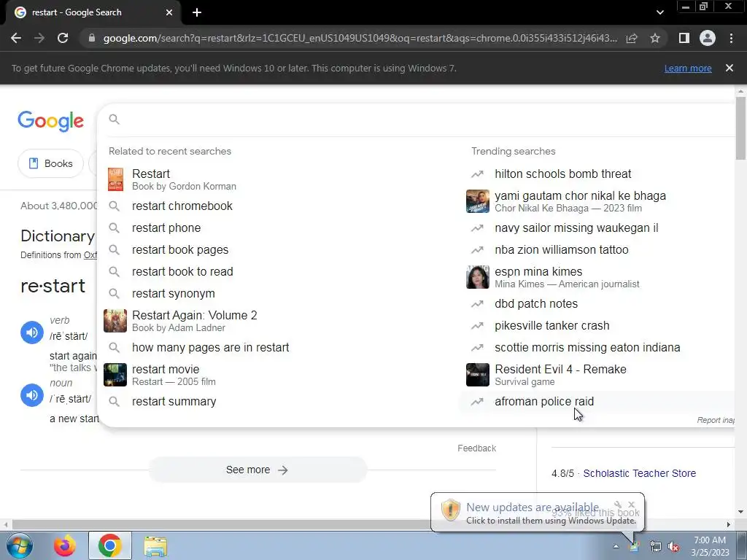Choose espn mina kimes trending search

coord(598,277)
